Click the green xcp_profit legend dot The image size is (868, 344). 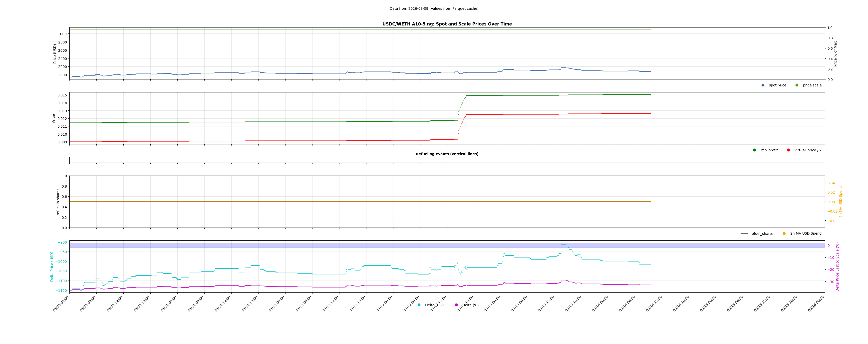(x=755, y=150)
